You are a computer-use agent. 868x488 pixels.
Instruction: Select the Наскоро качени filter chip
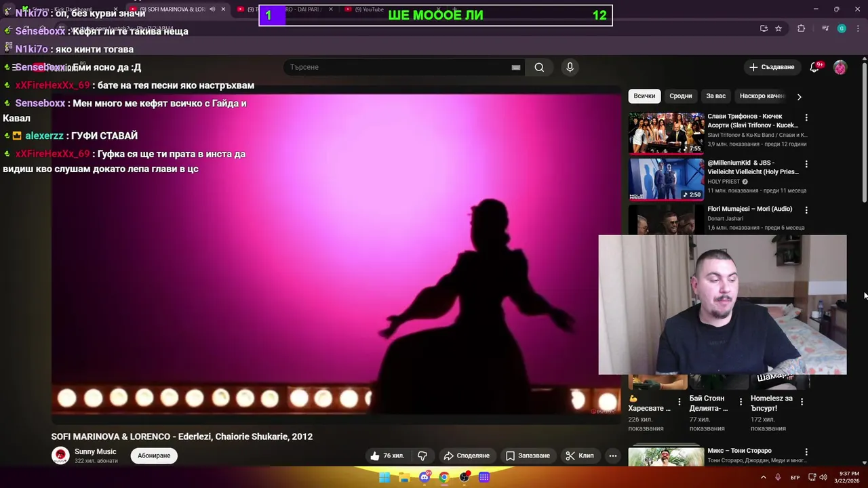[762, 96]
